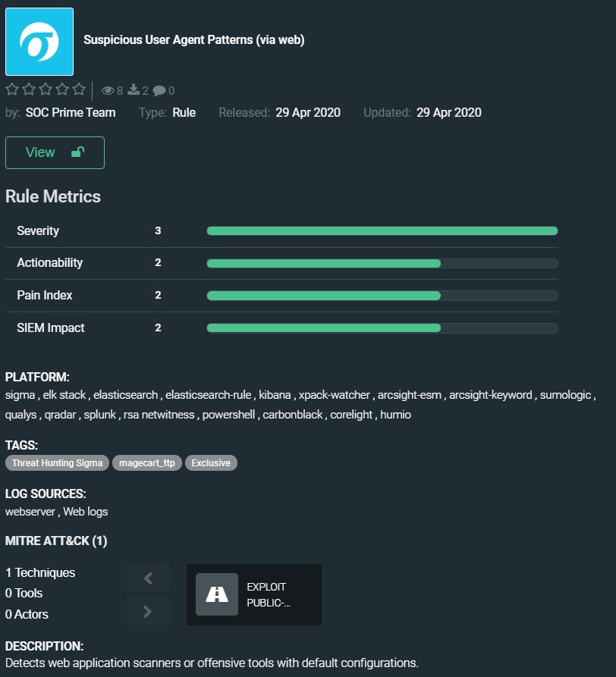The height and width of the screenshot is (677, 616).
Task: Open comments via speech bubble icon
Action: tap(159, 91)
